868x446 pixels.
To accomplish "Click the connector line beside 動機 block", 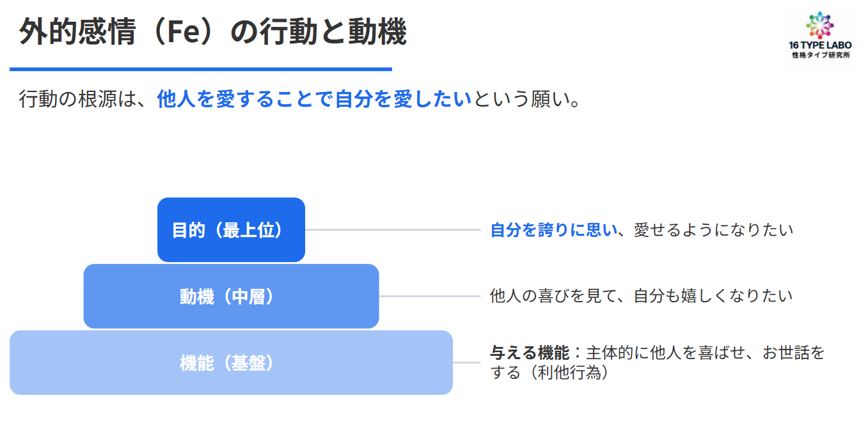I will (429, 296).
